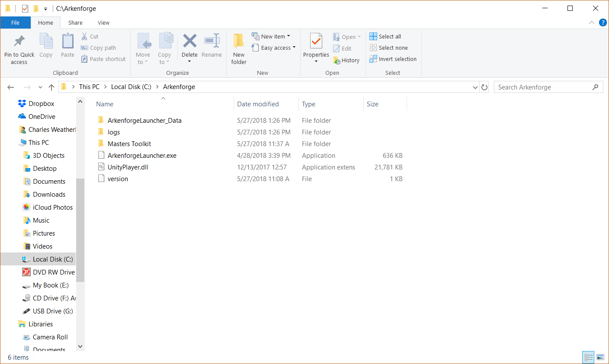Switch to details view in the status bar
This screenshot has height=364, width=609.
(588, 357)
